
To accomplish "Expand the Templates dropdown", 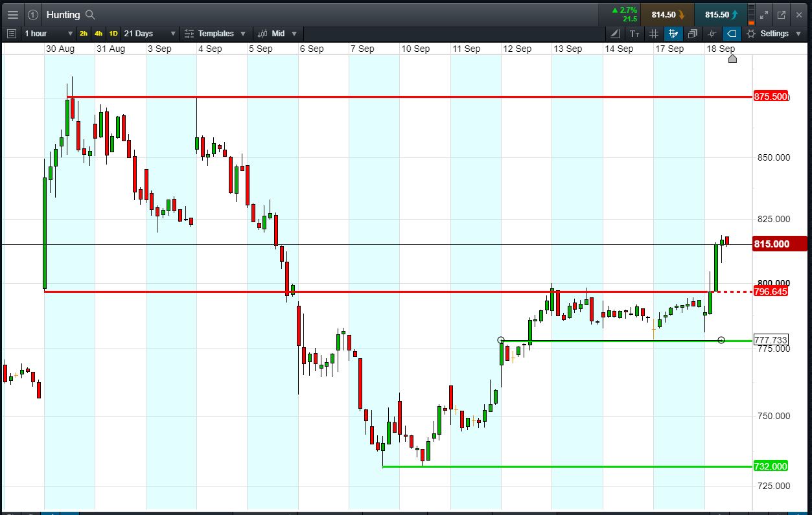I will pyautogui.click(x=215, y=34).
